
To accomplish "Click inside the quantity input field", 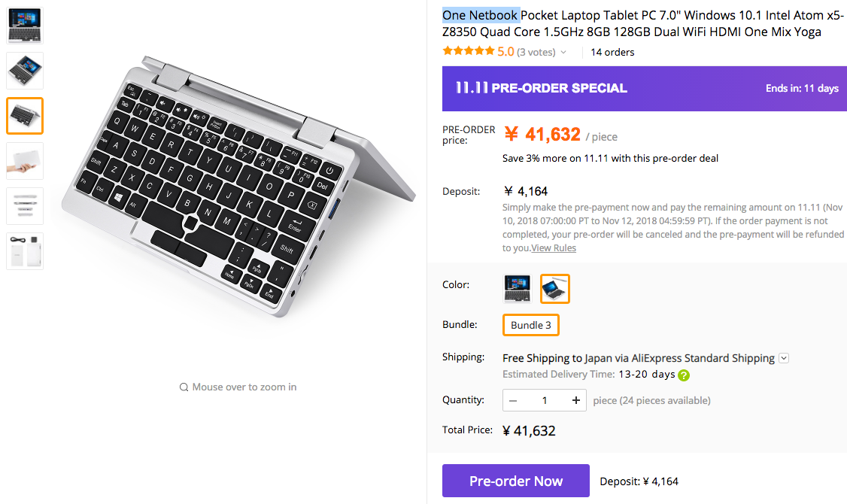I will 544,399.
